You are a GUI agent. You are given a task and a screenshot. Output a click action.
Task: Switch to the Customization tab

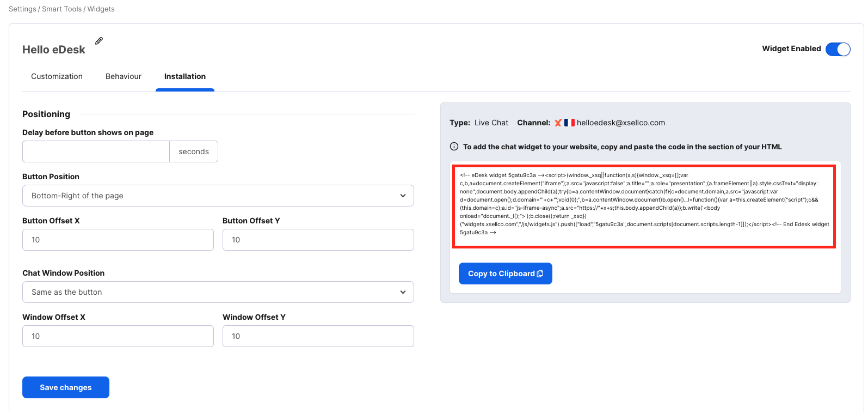coord(57,76)
